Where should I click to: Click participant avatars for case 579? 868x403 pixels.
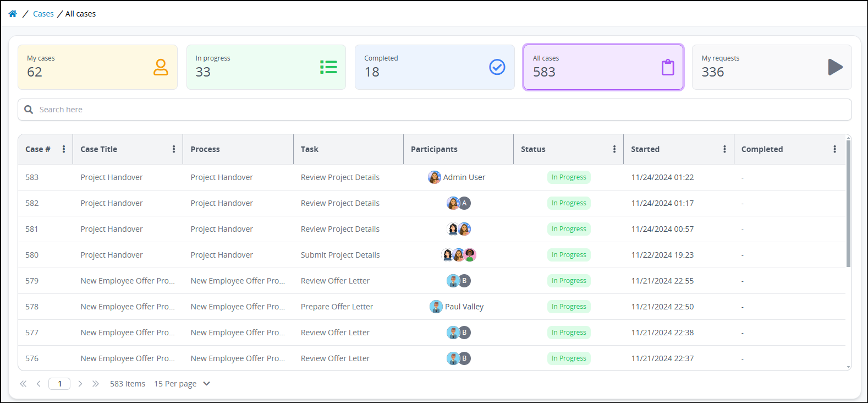(x=458, y=281)
